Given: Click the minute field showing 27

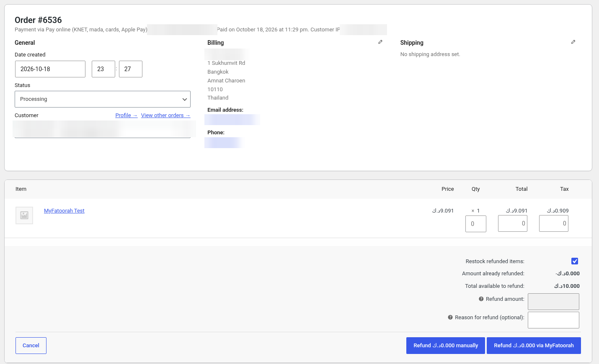Looking at the screenshot, I should 131,69.
